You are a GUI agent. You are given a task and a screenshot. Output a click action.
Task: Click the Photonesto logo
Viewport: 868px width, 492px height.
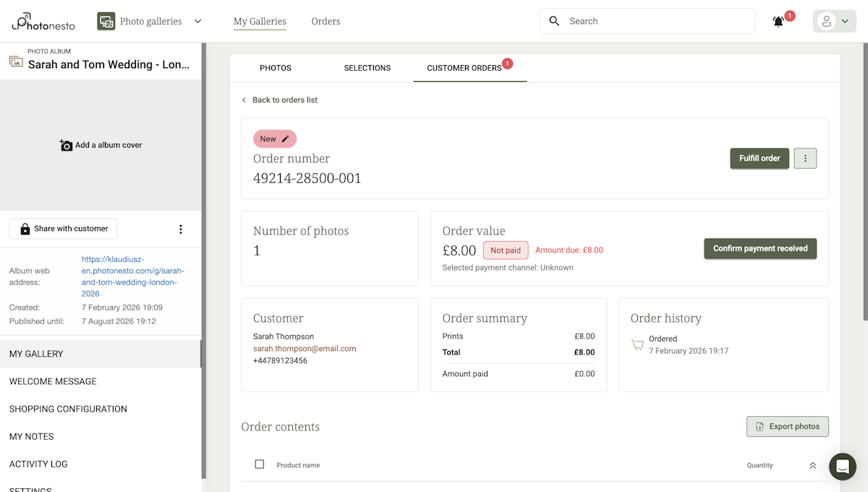pyautogui.click(x=42, y=22)
